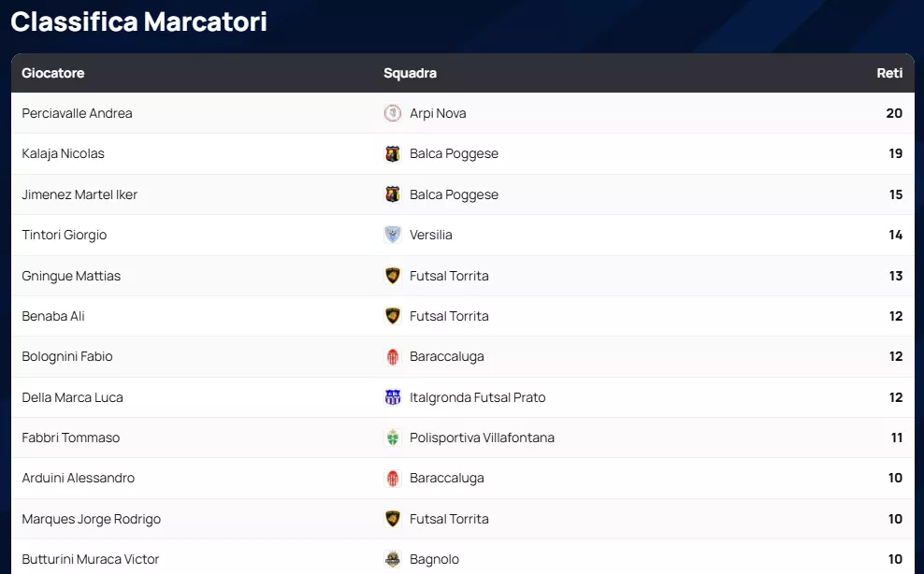Click the Polisportiva Villafontana crest icon
Viewport: 924px width, 574px height.
(x=393, y=438)
